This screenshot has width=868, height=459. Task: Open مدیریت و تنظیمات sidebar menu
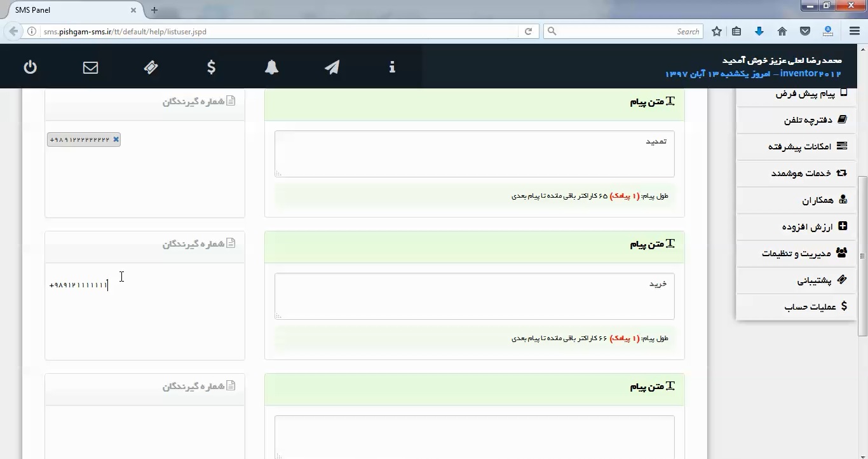[x=796, y=253]
